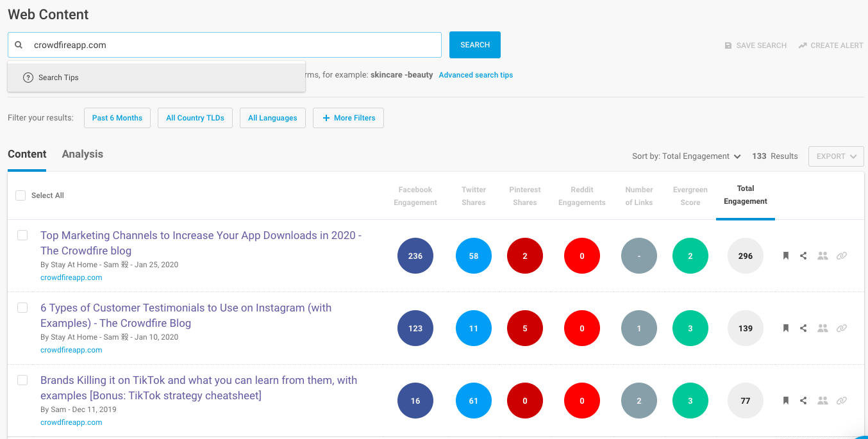Screen dimensions: 868x439
Task: Sort by Facebook Engagement column header
Action: [415, 196]
